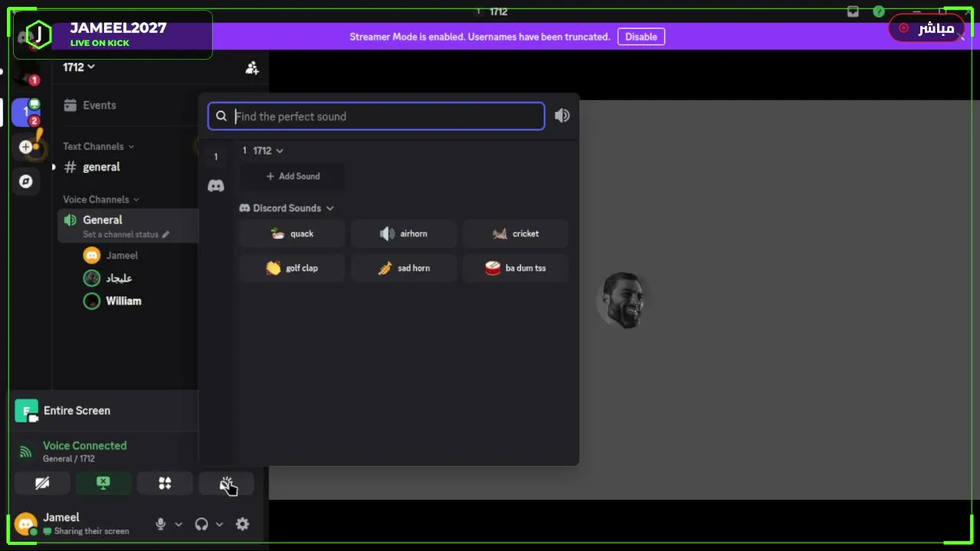980x551 pixels.
Task: Click the Jameel user avatar in bottom panel
Action: (26, 524)
